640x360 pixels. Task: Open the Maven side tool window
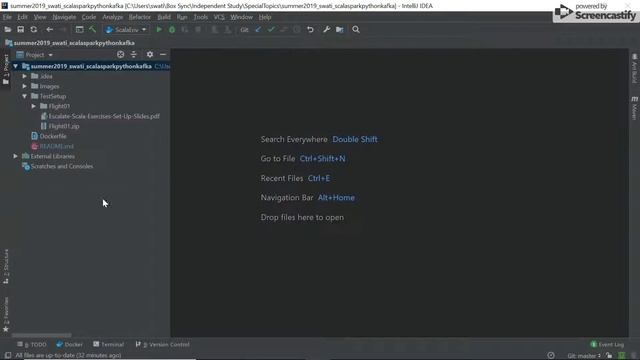[x=634, y=108]
